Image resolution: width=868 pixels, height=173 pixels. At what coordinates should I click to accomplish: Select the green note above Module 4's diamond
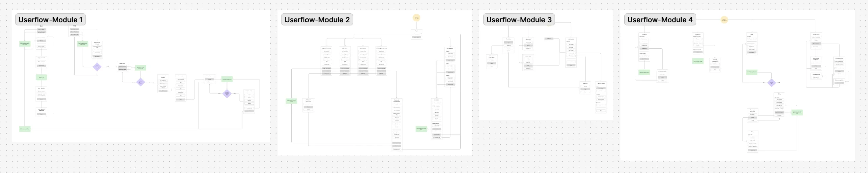(x=752, y=72)
